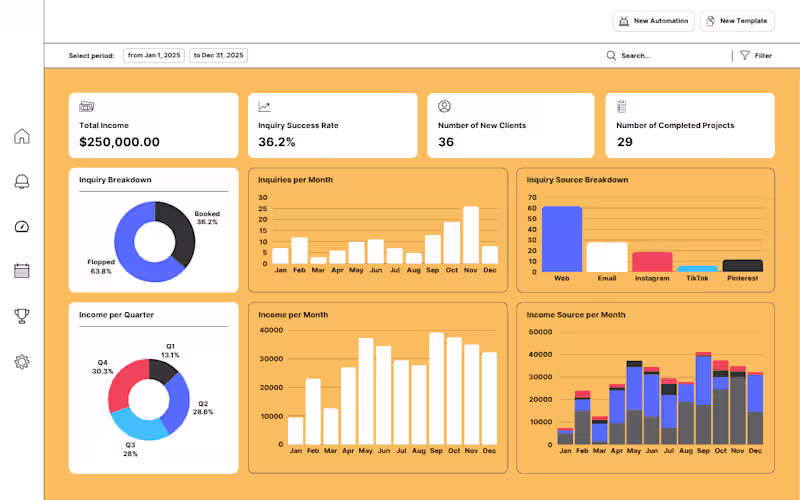Click the Nov bar in Inquiries per Month
This screenshot has width=800, height=500.
pyautogui.click(x=470, y=235)
